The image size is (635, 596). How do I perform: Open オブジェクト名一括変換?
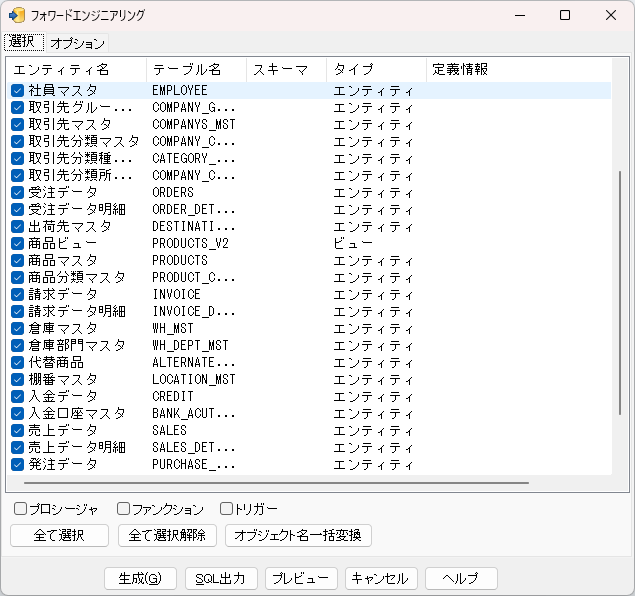(x=298, y=535)
